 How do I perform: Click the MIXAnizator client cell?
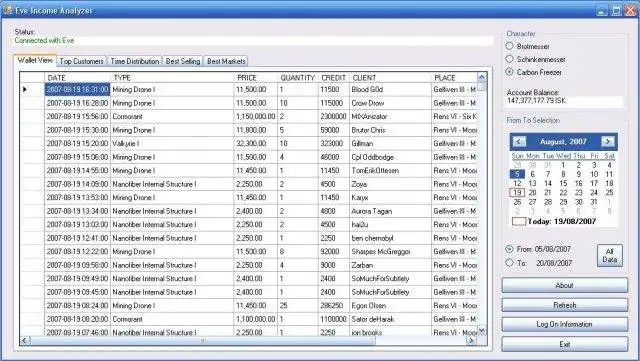click(x=391, y=116)
